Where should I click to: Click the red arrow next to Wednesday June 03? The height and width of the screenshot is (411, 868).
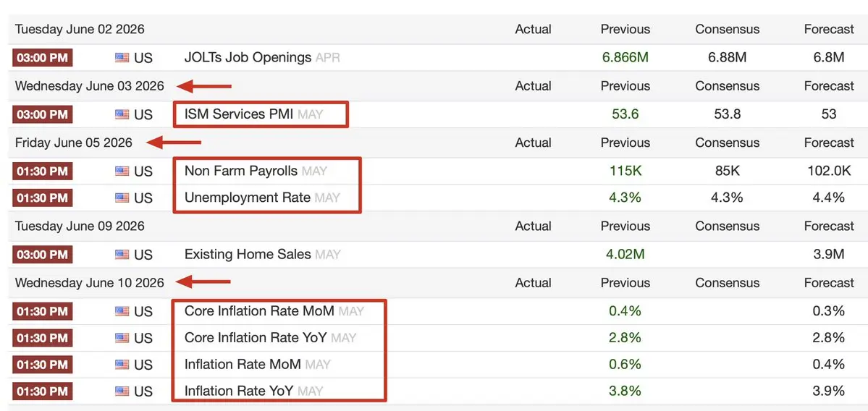[203, 86]
